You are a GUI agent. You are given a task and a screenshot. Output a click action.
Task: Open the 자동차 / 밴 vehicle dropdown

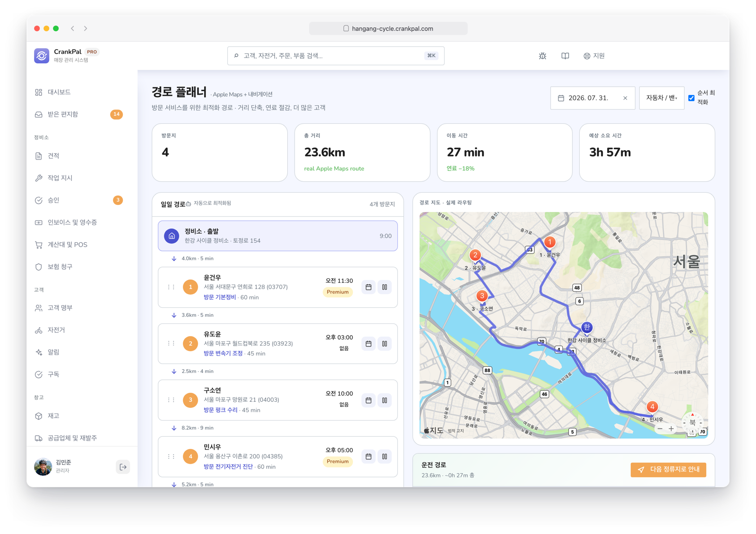point(661,98)
